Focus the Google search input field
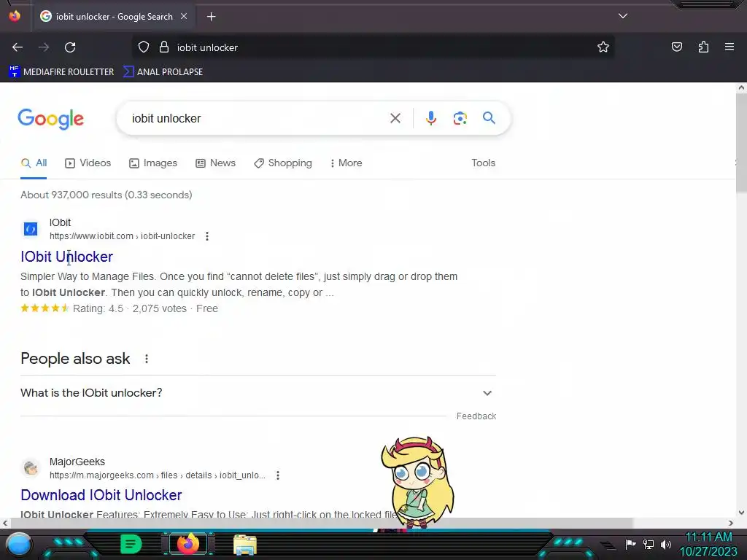This screenshot has height=560, width=747. click(x=258, y=119)
